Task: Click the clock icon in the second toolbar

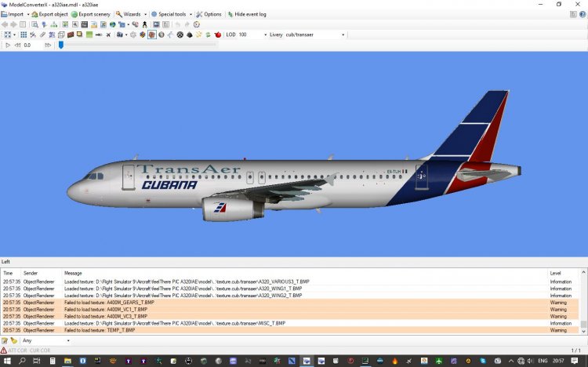Action: [197, 24]
